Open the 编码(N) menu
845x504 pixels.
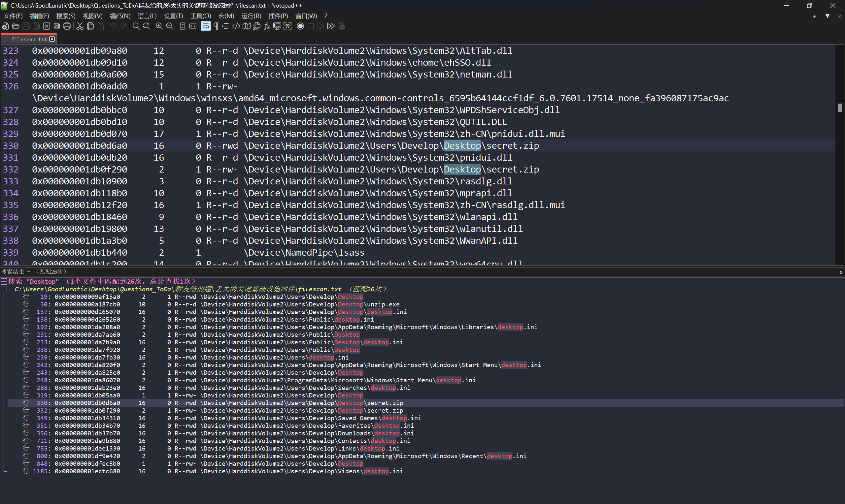120,16
